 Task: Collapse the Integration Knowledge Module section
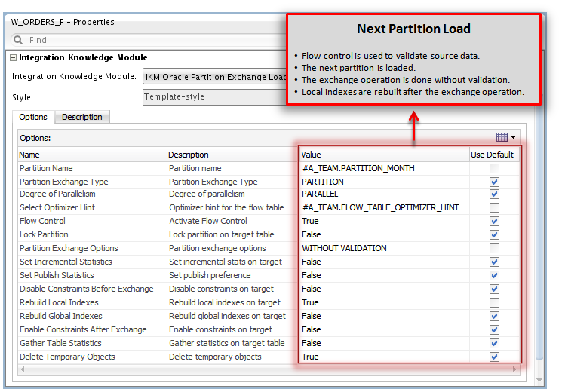tap(14, 57)
